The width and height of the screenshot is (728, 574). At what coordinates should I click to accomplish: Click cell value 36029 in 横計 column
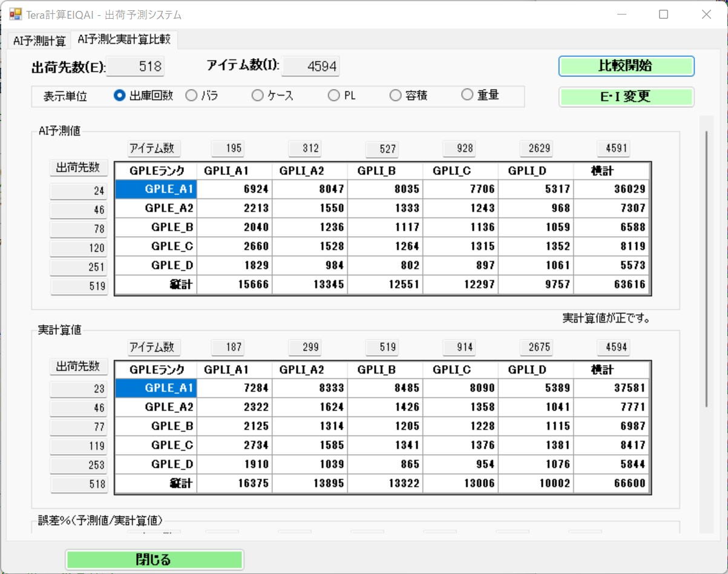(x=612, y=190)
